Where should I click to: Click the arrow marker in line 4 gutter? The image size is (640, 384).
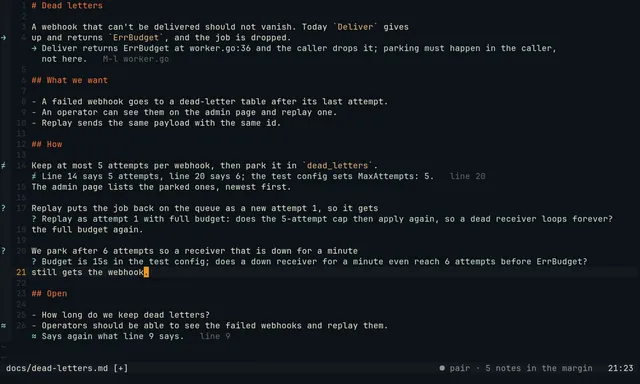tap(3, 38)
